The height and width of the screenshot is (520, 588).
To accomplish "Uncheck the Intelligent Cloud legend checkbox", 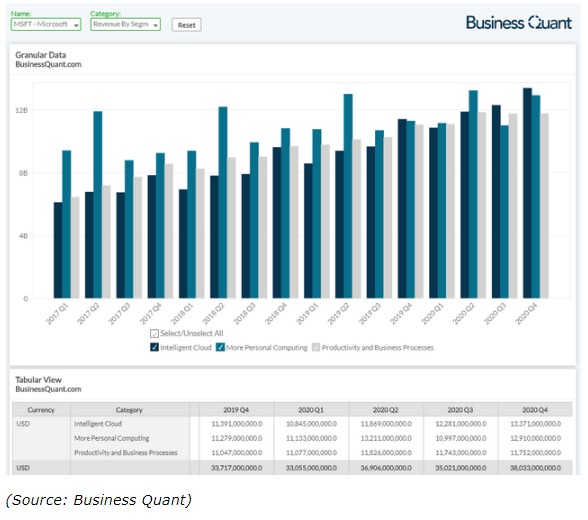I will click(154, 347).
